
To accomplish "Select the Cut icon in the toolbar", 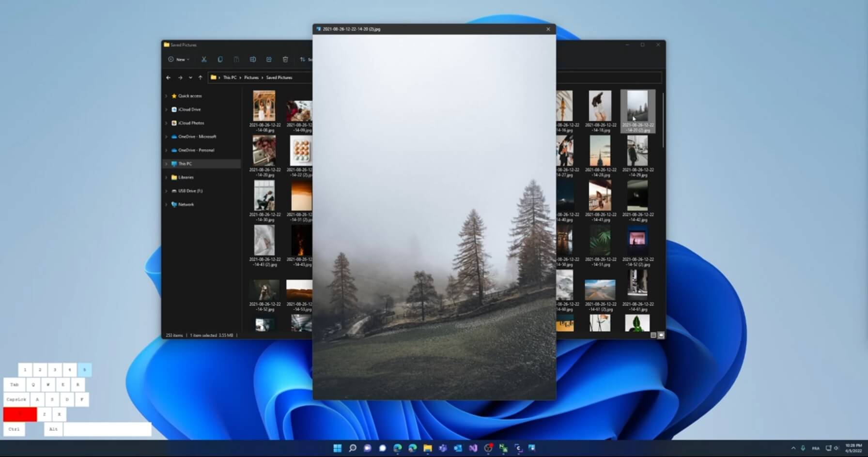I will click(x=204, y=59).
